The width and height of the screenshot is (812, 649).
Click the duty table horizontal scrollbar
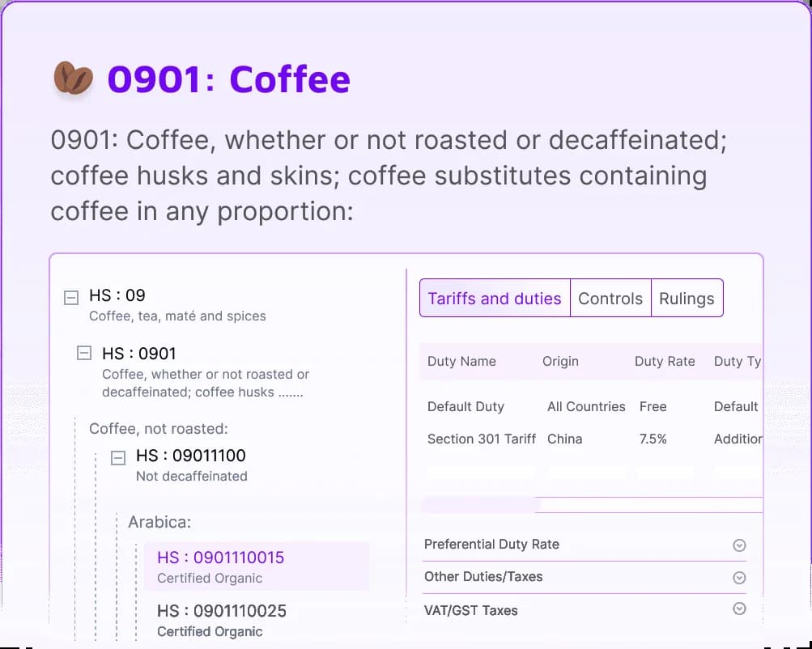[x=481, y=505]
